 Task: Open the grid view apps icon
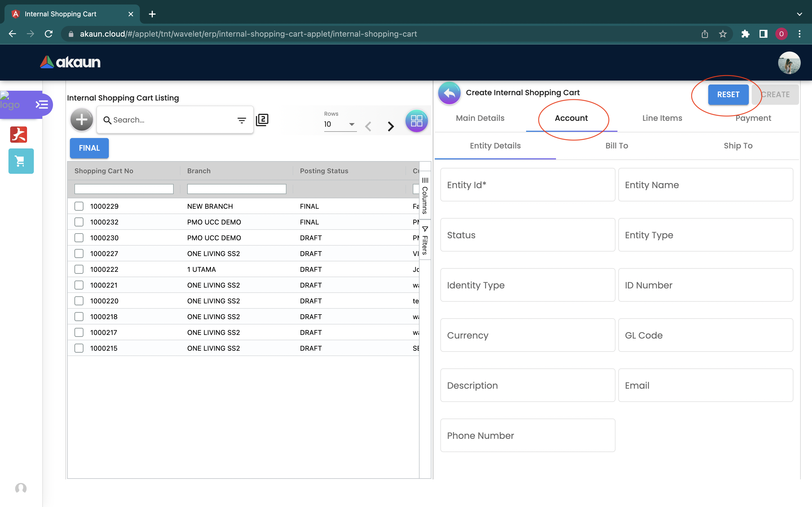(416, 121)
